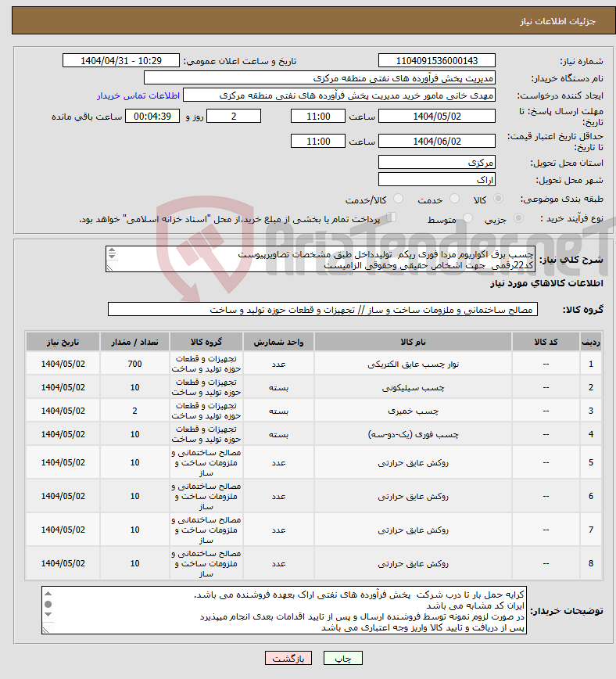This screenshot has width=616, height=679.
Task: Select the خدمت radio button
Action: (x=454, y=199)
